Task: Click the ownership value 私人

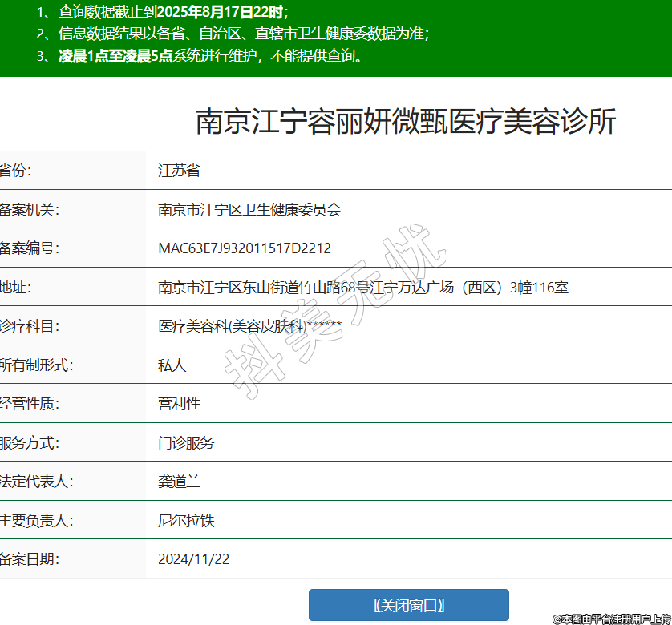Action: tap(172, 365)
